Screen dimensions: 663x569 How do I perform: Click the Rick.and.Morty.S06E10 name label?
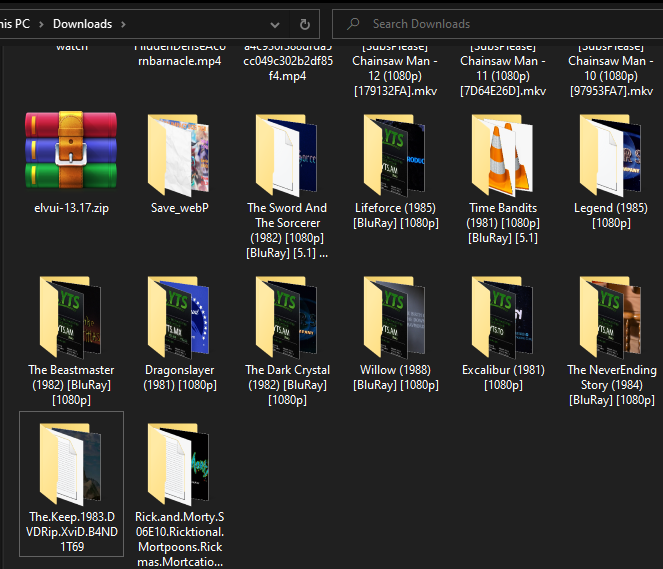180,539
